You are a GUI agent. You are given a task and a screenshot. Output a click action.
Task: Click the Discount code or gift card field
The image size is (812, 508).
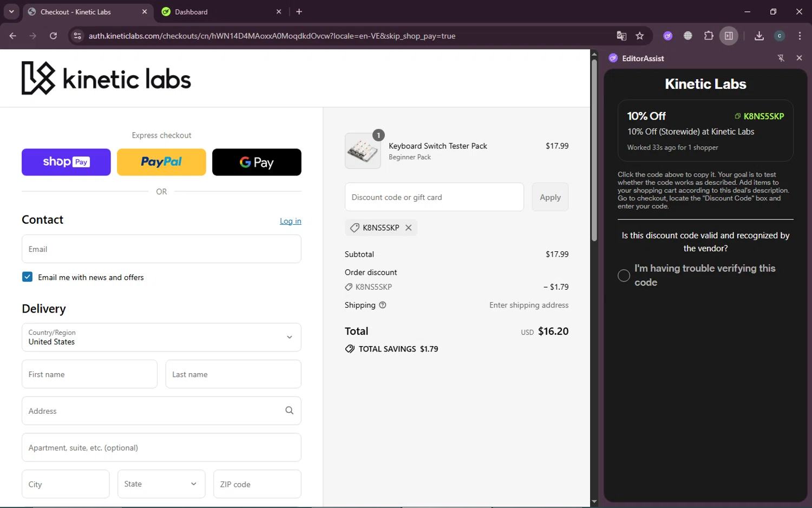click(x=434, y=197)
